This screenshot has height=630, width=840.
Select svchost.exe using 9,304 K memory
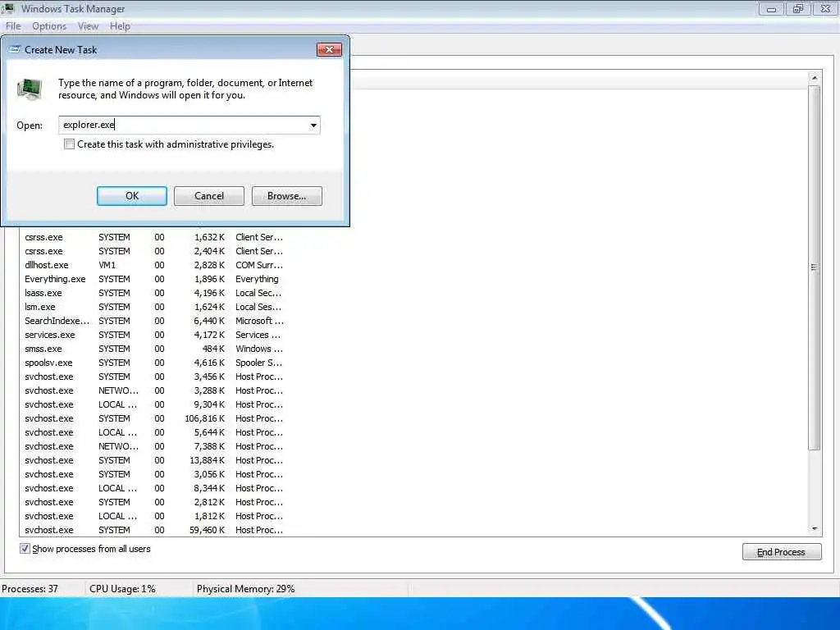153,404
